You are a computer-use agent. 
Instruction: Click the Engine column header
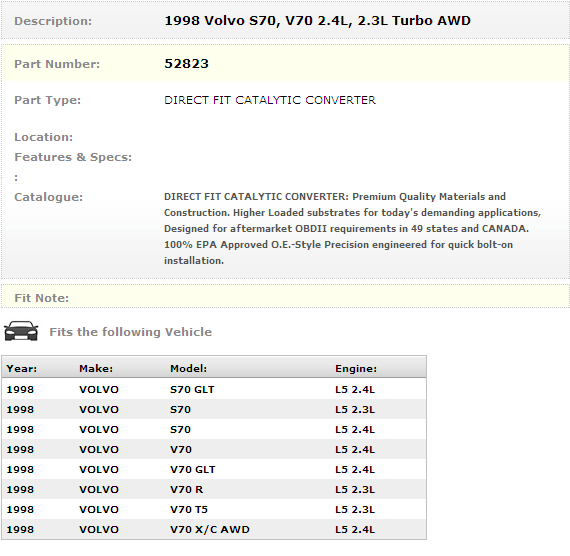356,369
